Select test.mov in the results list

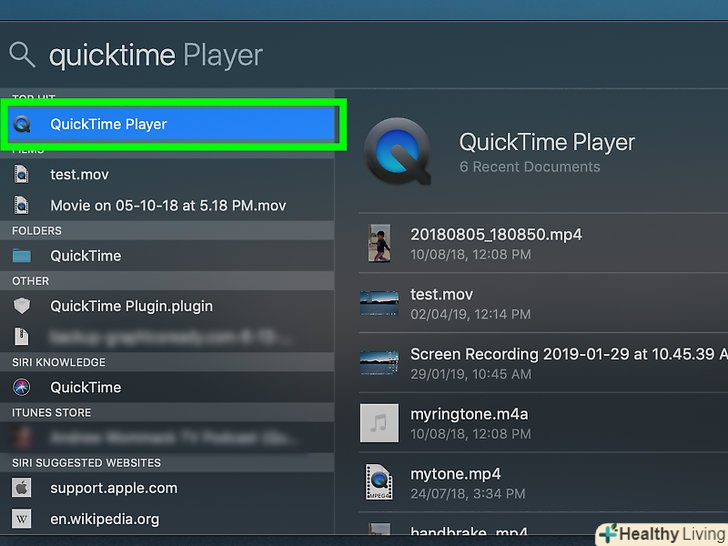coord(167,175)
